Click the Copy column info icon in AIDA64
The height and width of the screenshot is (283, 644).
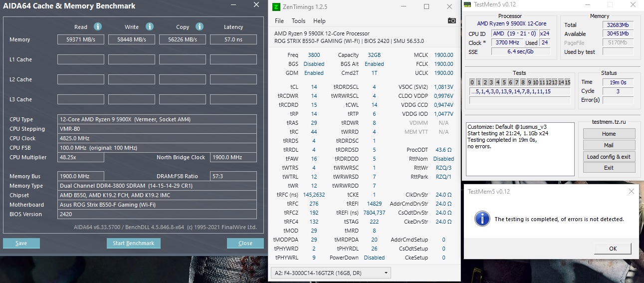click(x=200, y=26)
